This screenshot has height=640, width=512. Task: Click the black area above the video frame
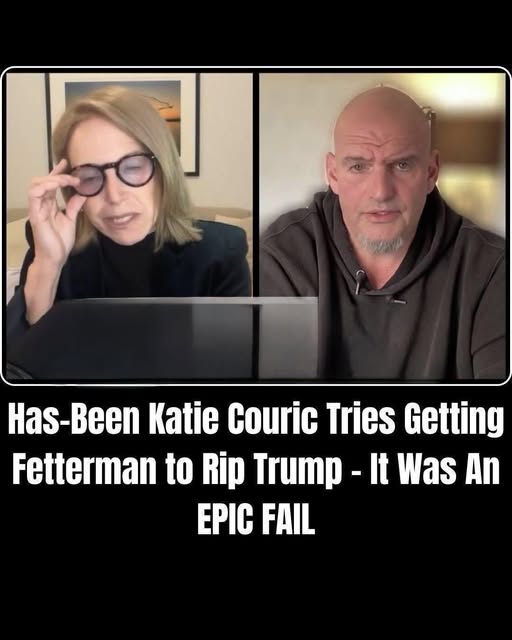point(256,33)
